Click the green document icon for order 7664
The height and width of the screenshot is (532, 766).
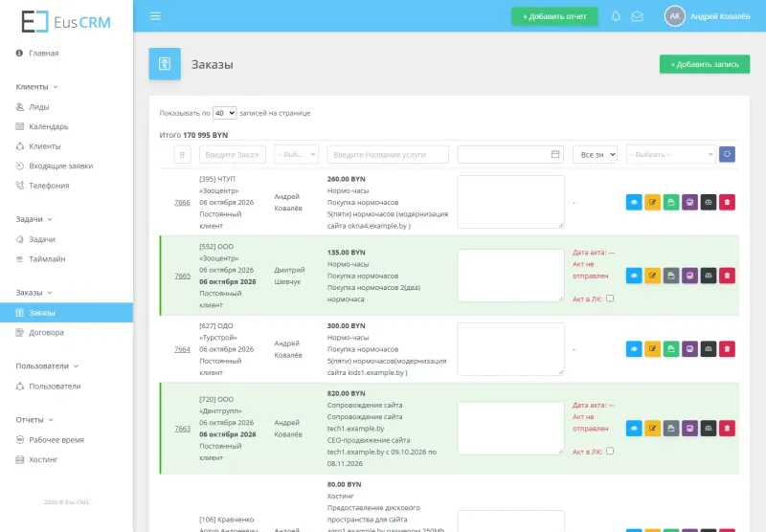click(671, 349)
